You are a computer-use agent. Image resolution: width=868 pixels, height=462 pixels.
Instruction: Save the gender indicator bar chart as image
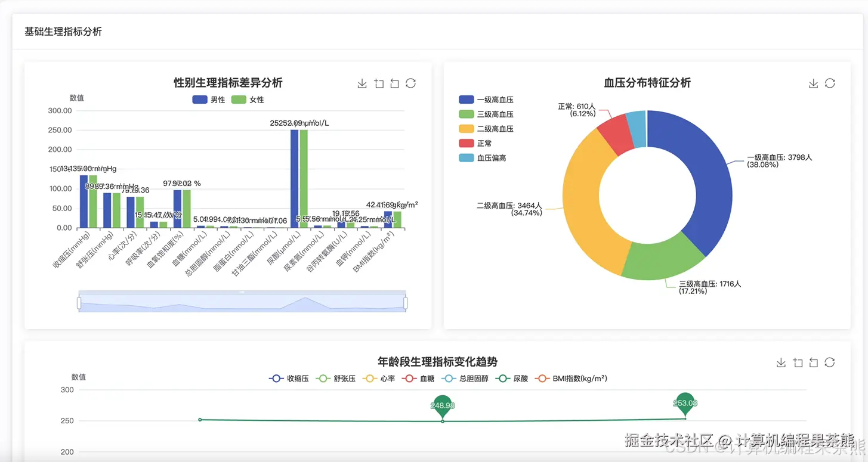pos(362,83)
